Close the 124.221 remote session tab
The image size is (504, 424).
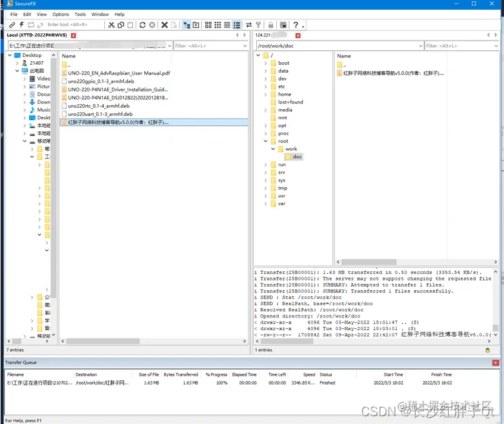[298, 35]
